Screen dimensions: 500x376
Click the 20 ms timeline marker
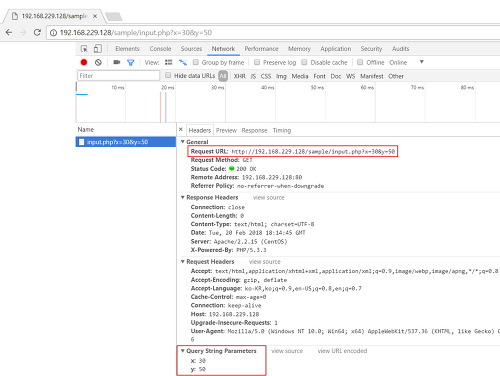coord(168,88)
